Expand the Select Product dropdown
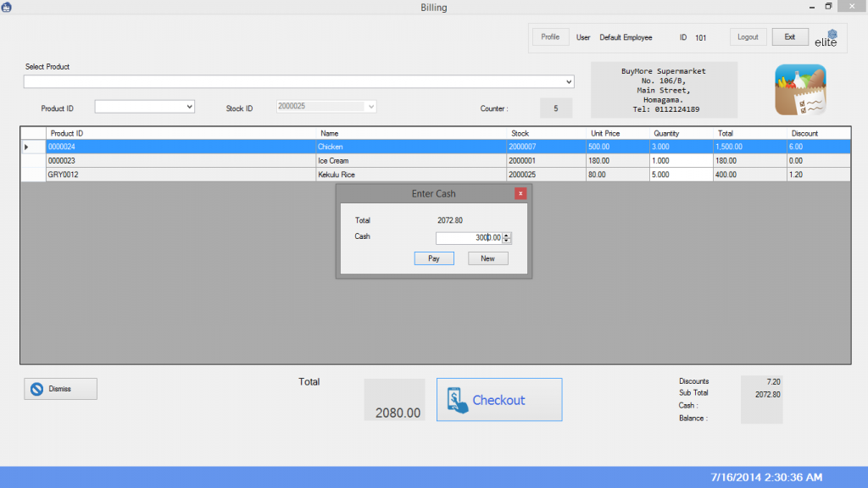This screenshot has width=868, height=488. click(568, 82)
